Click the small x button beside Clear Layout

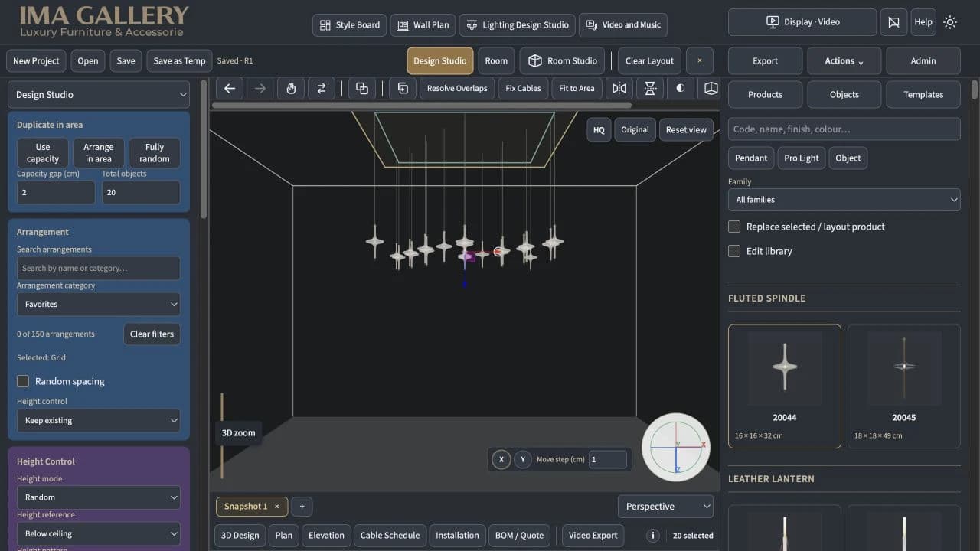tap(699, 60)
